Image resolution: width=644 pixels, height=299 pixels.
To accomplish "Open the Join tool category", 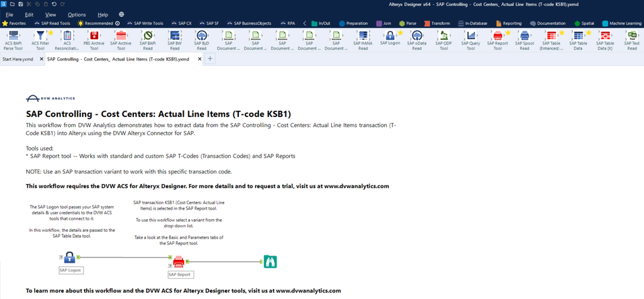I will click(384, 24).
